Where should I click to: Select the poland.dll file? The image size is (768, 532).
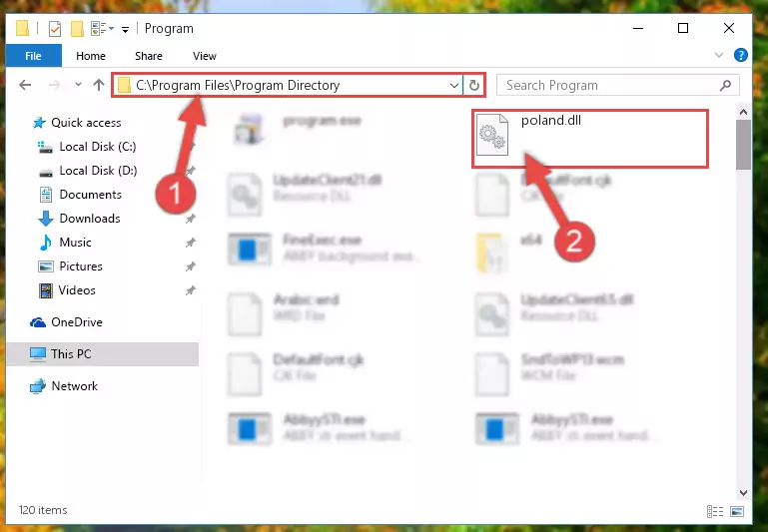point(589,139)
